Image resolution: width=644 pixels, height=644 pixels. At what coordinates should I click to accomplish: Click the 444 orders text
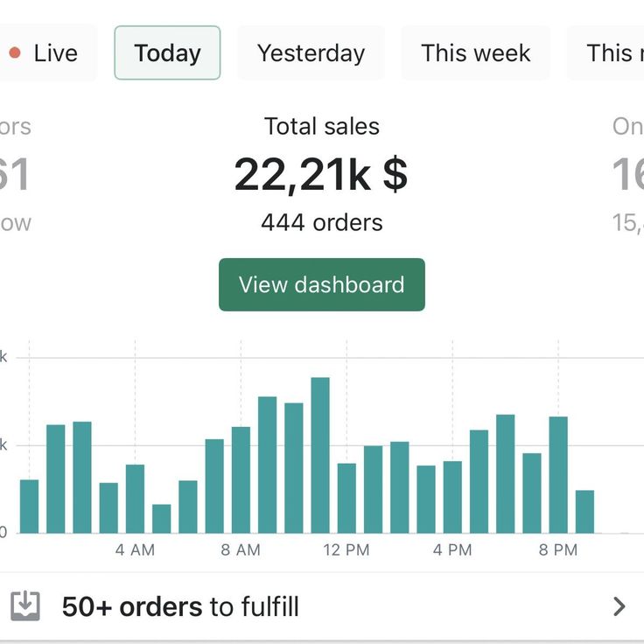pos(322,222)
